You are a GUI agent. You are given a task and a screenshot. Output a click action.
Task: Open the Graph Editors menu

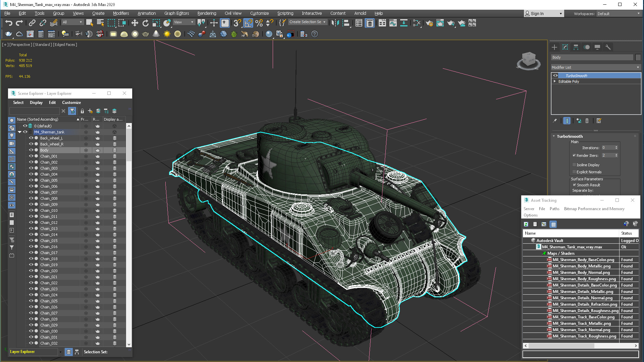point(176,13)
